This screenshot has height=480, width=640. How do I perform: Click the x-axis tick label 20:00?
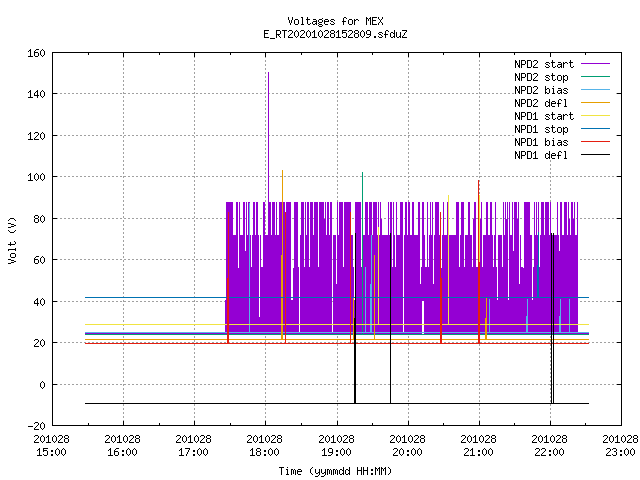pos(407,452)
